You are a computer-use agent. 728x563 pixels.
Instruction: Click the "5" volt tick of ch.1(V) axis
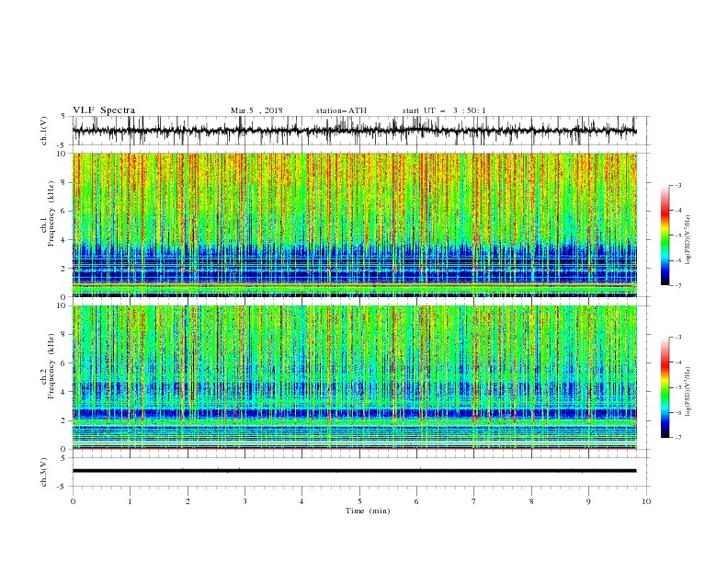[x=63, y=116]
